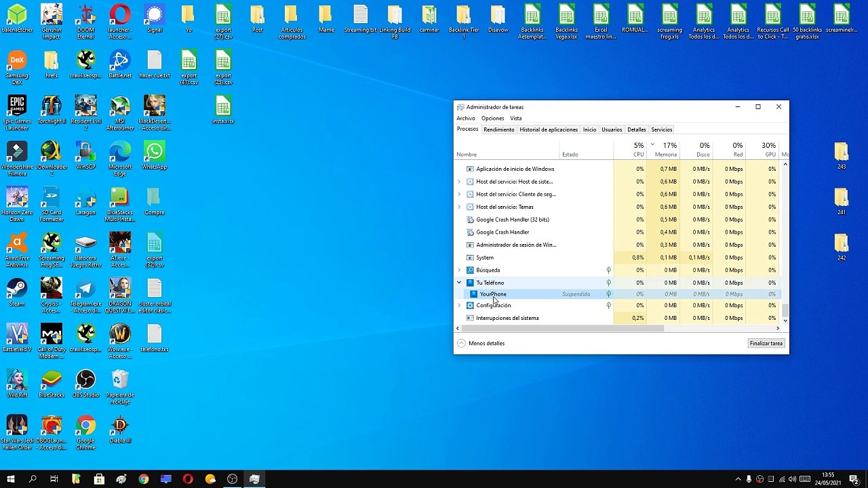Image resolution: width=868 pixels, height=488 pixels.
Task: Open taskbar search magnifier
Action: point(33,479)
